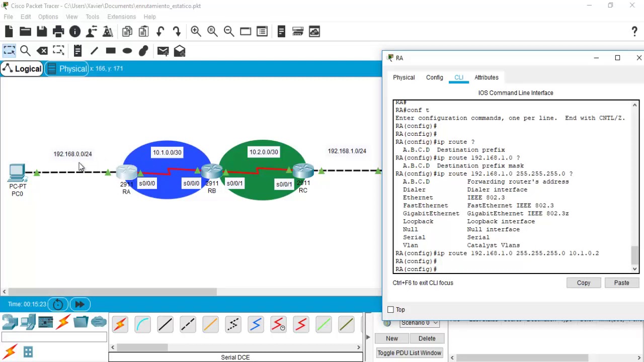Click the Paste clipboard toolbar icon
This screenshot has height=362, width=644.
[144, 32]
